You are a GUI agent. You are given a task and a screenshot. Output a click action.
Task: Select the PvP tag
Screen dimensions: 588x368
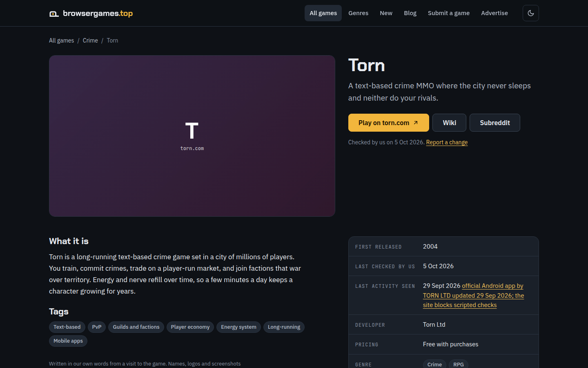pyautogui.click(x=97, y=327)
